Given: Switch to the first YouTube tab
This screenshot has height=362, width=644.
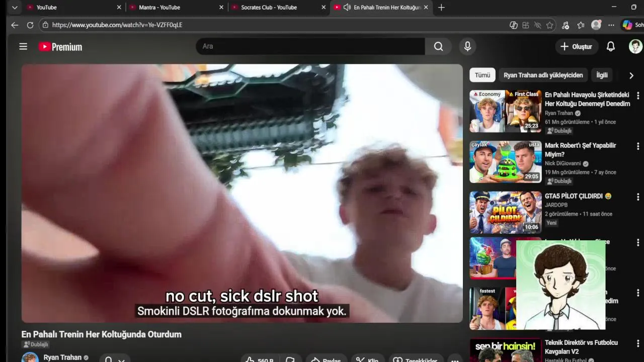Looking at the screenshot, I should [74, 8].
